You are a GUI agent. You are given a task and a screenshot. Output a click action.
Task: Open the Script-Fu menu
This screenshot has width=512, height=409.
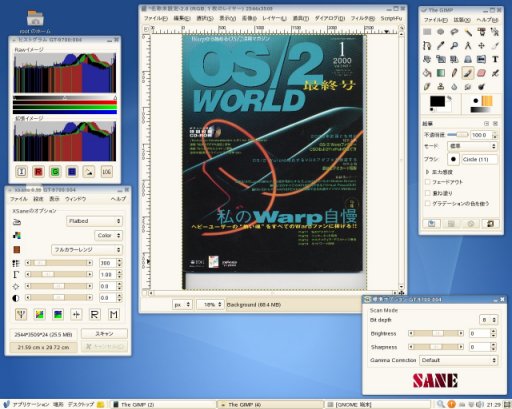[x=391, y=18]
